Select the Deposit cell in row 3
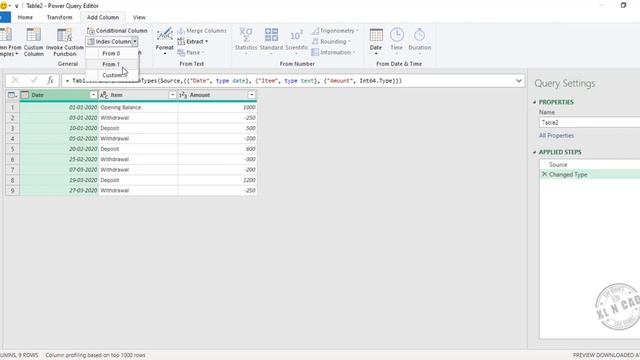 point(138,128)
